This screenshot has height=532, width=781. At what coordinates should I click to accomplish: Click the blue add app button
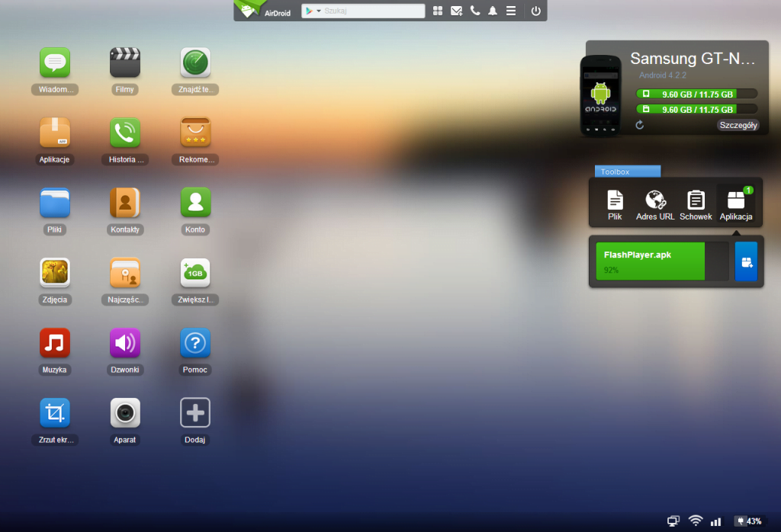[x=746, y=261]
